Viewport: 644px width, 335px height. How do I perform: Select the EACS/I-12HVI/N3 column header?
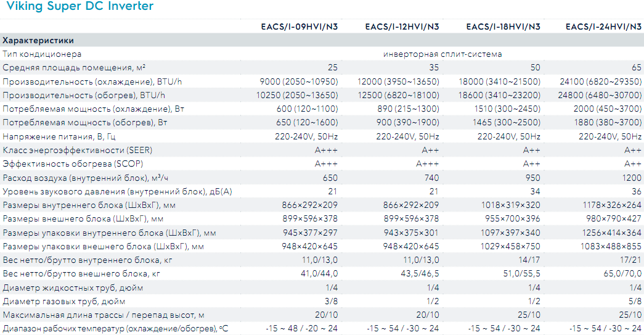(402, 27)
